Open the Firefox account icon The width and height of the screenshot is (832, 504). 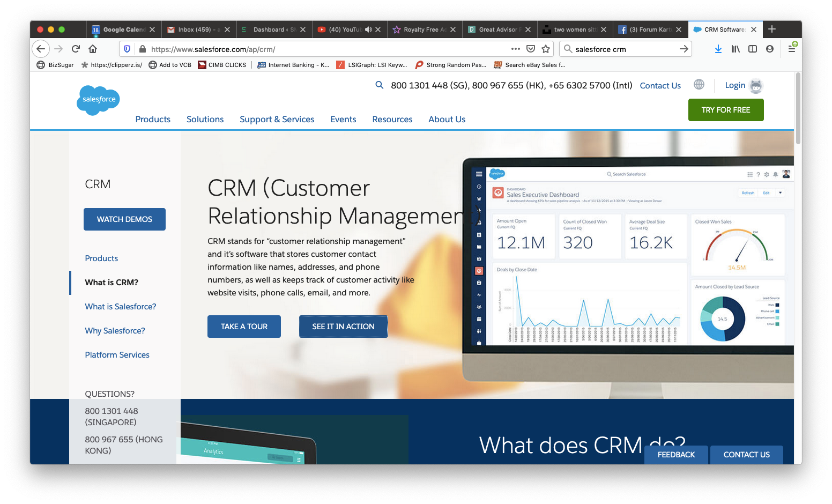[770, 49]
